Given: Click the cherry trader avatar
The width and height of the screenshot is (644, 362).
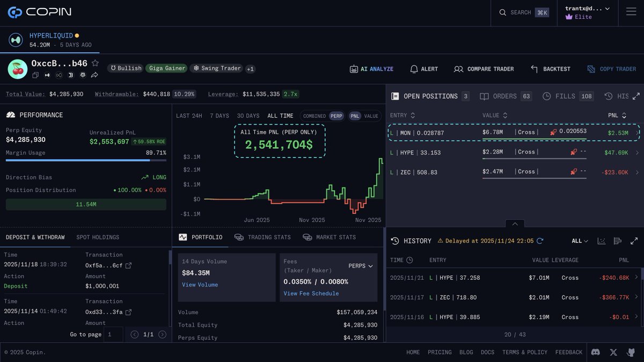Looking at the screenshot, I should tap(17, 69).
